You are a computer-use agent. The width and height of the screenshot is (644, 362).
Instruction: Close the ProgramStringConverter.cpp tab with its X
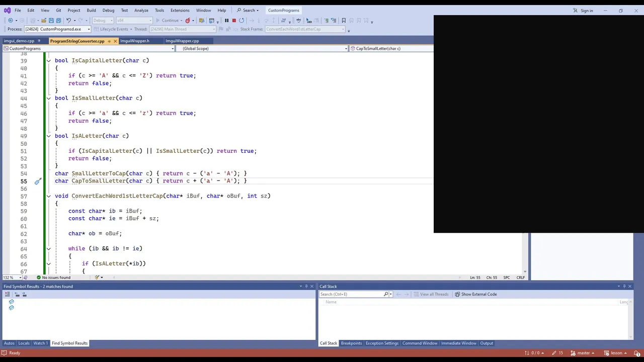coord(115,41)
